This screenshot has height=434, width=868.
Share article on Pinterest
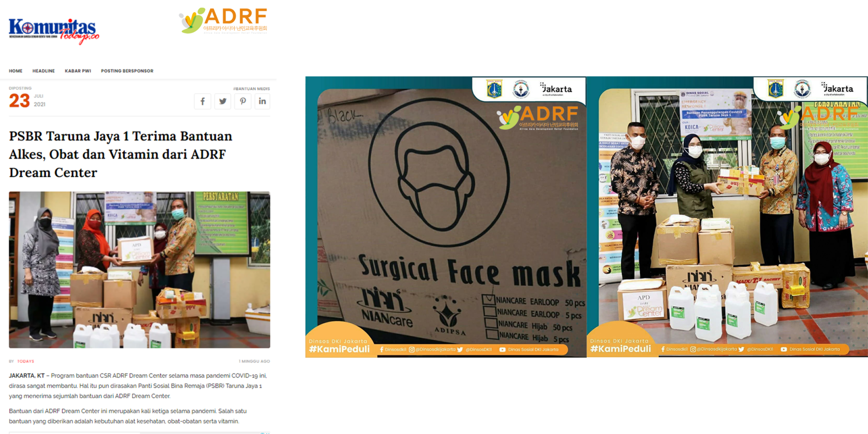243,101
